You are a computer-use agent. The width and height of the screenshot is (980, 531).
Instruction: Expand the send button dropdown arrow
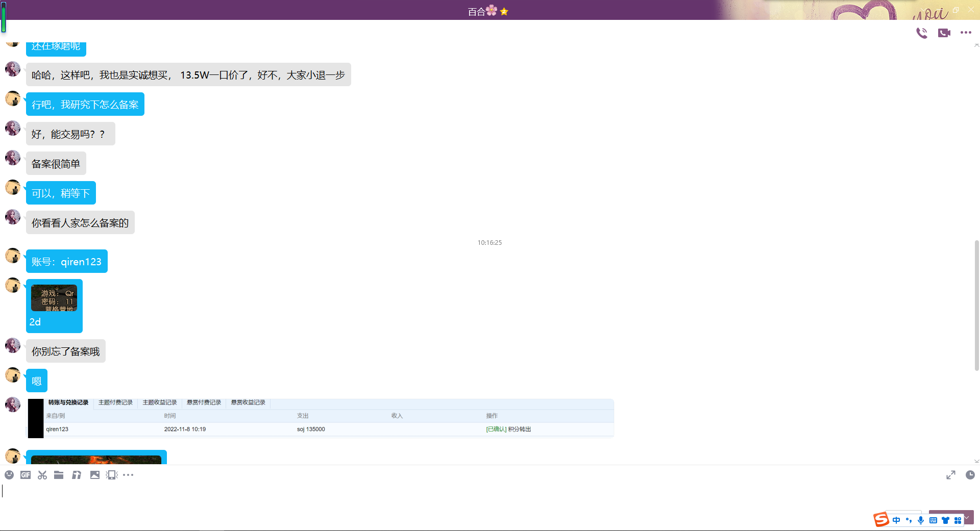(967, 517)
